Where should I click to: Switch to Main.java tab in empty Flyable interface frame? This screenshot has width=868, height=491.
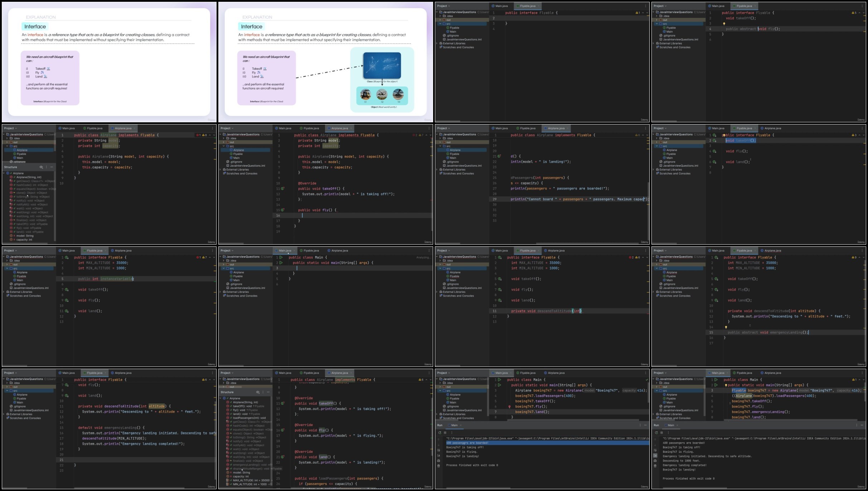[500, 6]
